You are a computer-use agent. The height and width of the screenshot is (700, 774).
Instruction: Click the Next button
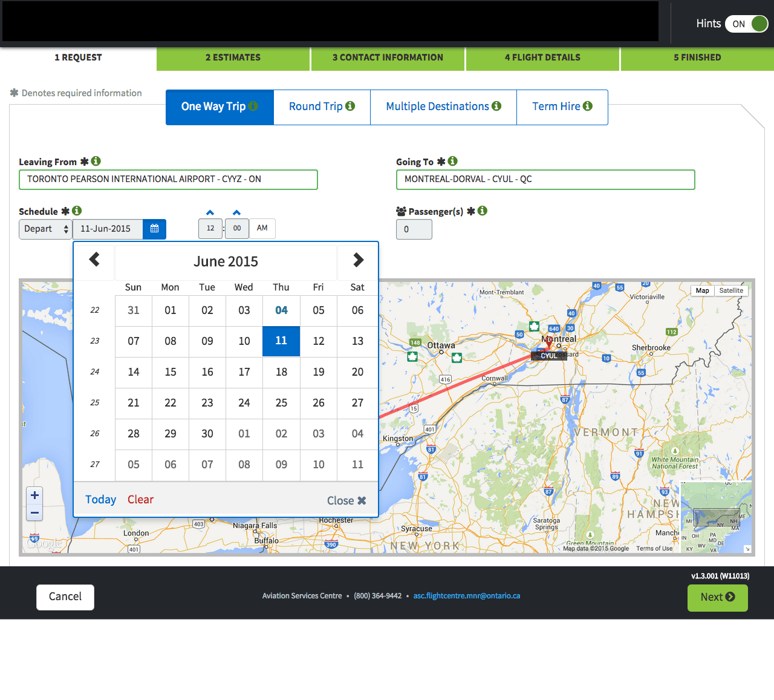[717, 597]
